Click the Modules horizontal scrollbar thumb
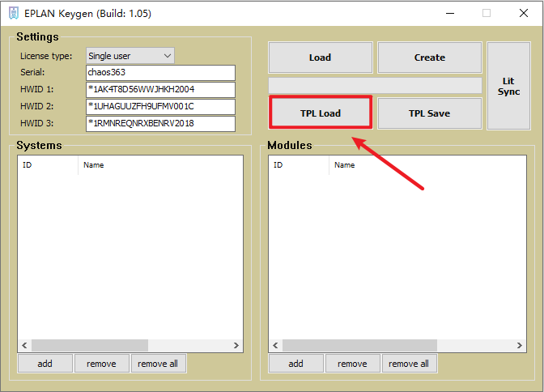544x392 pixels. pyautogui.click(x=359, y=346)
